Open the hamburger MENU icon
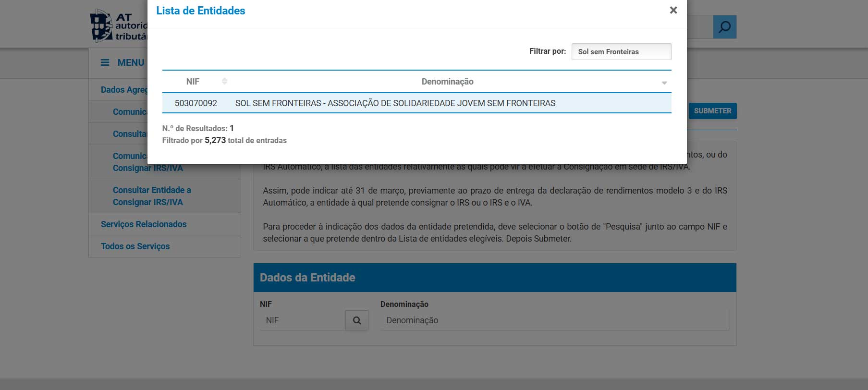This screenshot has height=390, width=868. [105, 62]
